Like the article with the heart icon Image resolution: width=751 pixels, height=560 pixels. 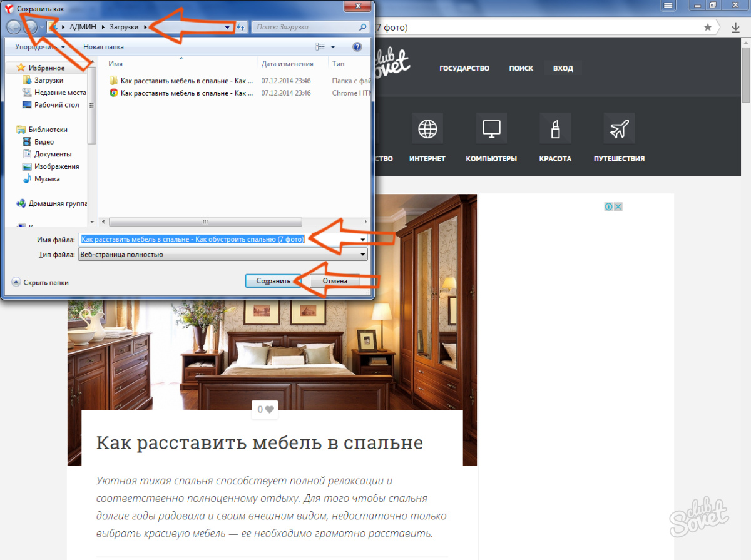pos(270,409)
